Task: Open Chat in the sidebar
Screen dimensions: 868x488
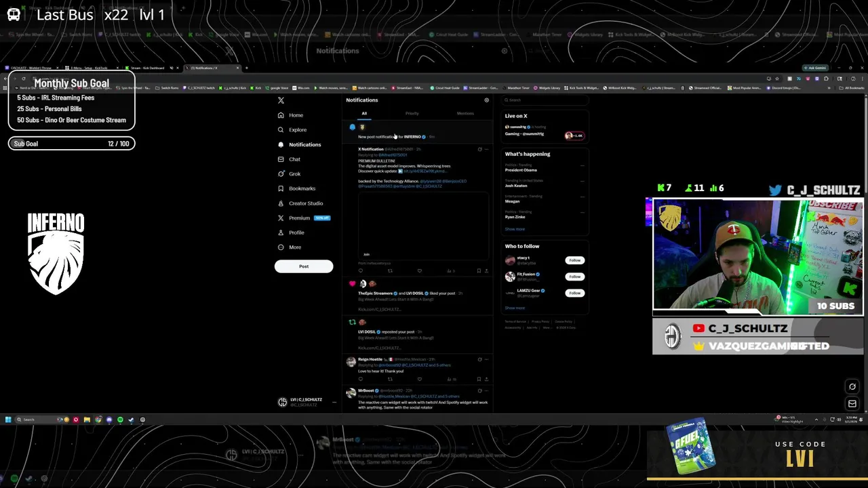Action: [289, 159]
